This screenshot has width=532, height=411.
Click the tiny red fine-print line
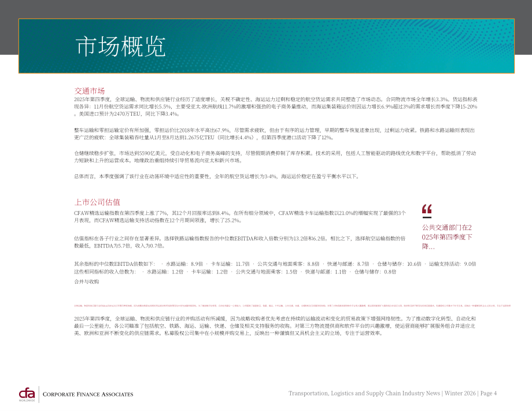(x=293, y=306)
